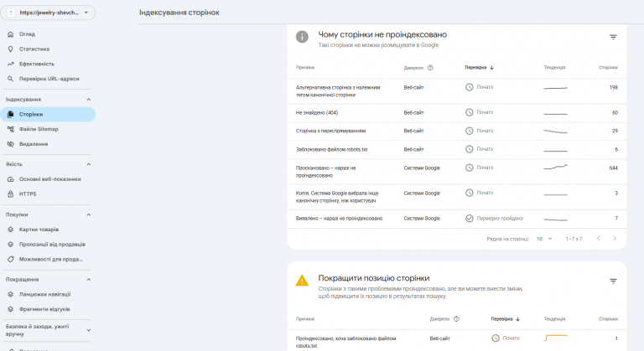644x351 pixels.
Task: Click magnifier icon beside Перевірка URL-адреси
Action: point(11,79)
